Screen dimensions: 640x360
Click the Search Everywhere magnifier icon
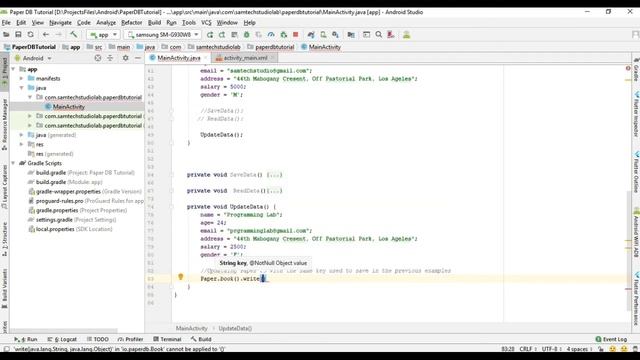379,35
